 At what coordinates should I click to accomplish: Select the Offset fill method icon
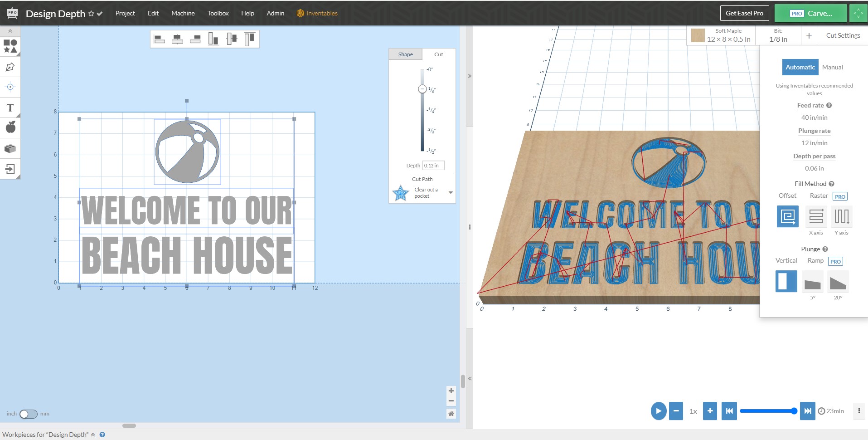(787, 216)
